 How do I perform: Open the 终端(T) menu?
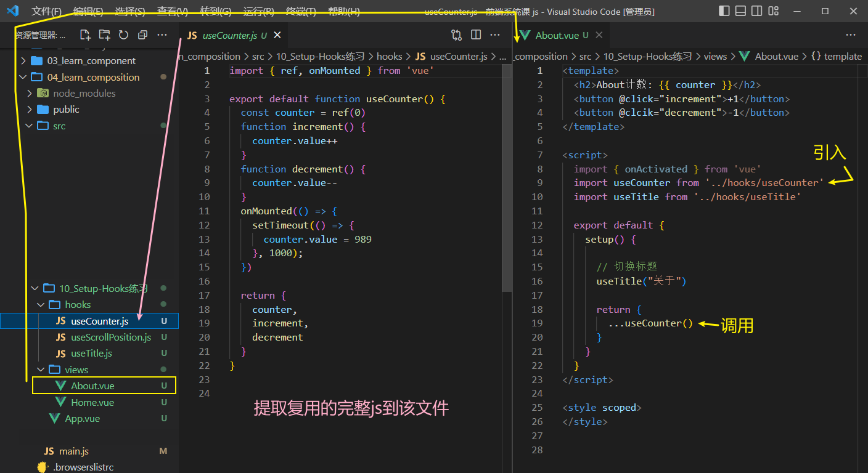[x=301, y=12]
